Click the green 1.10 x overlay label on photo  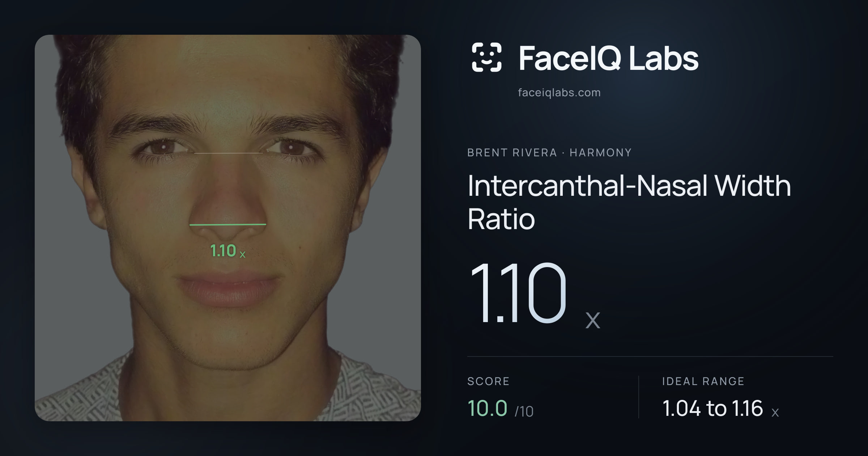(x=228, y=251)
